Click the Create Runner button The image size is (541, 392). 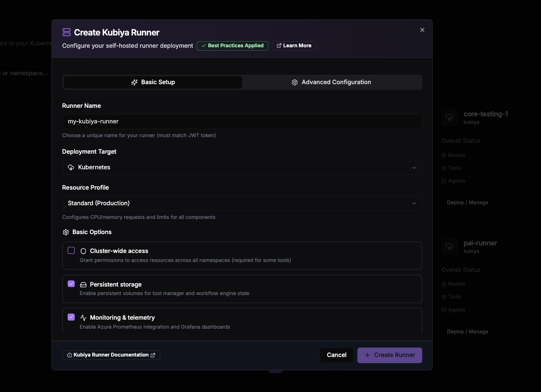[x=390, y=355]
